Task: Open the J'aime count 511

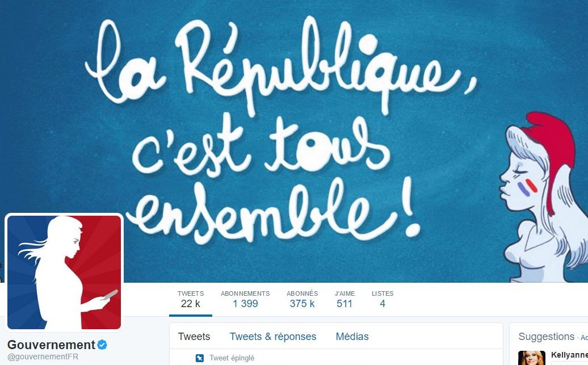Action: pyautogui.click(x=345, y=299)
